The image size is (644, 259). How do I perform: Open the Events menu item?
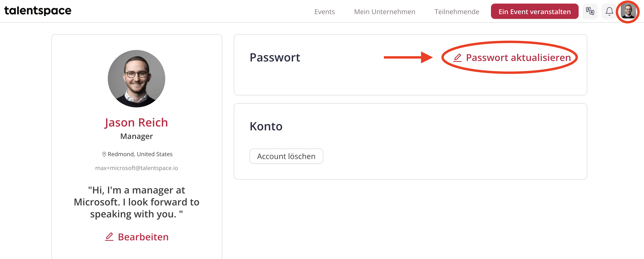(x=324, y=11)
